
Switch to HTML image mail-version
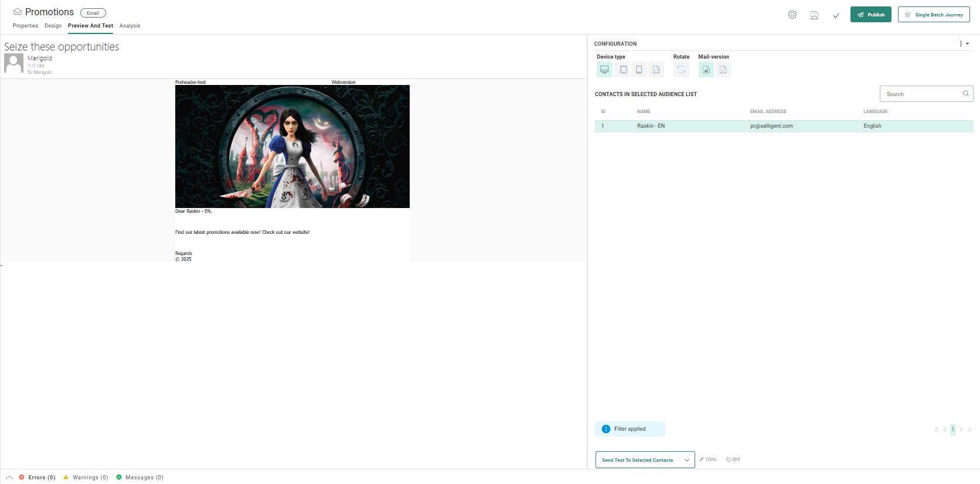pos(706,70)
